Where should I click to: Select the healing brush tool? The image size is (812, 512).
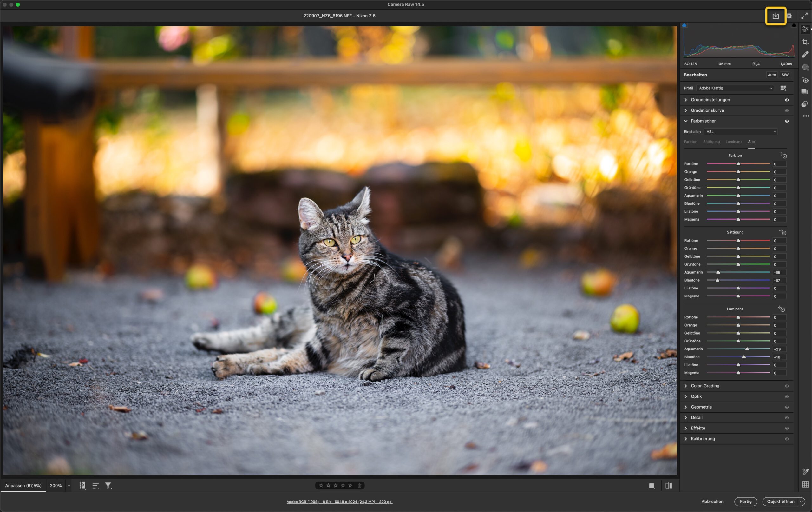pos(805,54)
